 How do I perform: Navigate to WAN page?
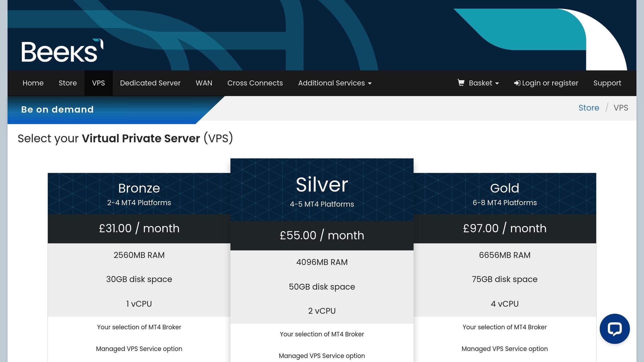[x=204, y=83]
